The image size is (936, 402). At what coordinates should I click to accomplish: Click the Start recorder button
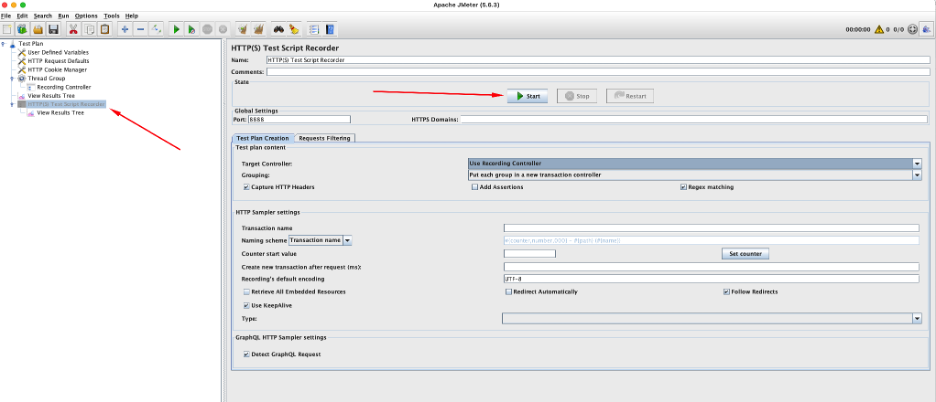point(528,96)
